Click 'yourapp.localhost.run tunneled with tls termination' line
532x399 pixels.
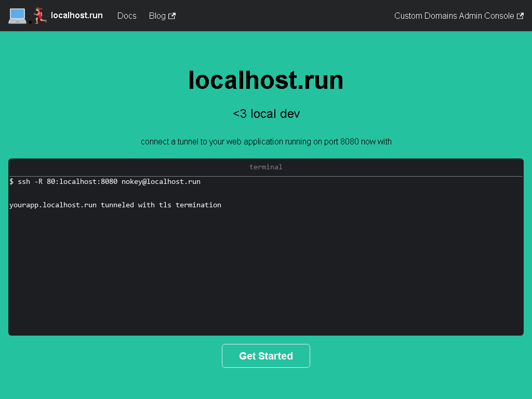pos(115,205)
